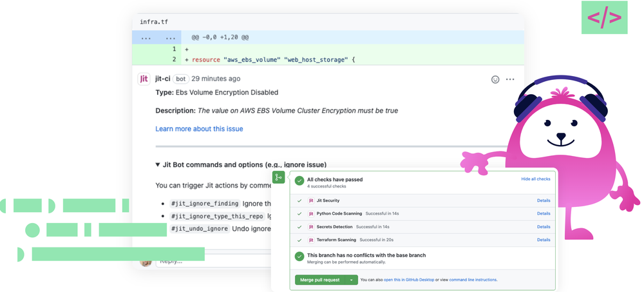Click the All checks have passed checkmark
The height and width of the screenshot is (292, 644).
click(x=299, y=180)
